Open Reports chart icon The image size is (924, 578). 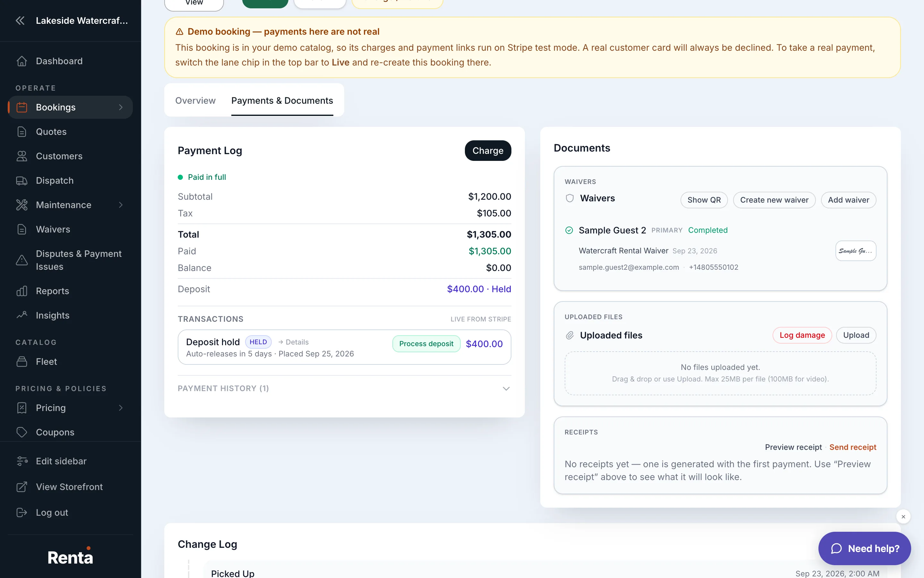[22, 291]
